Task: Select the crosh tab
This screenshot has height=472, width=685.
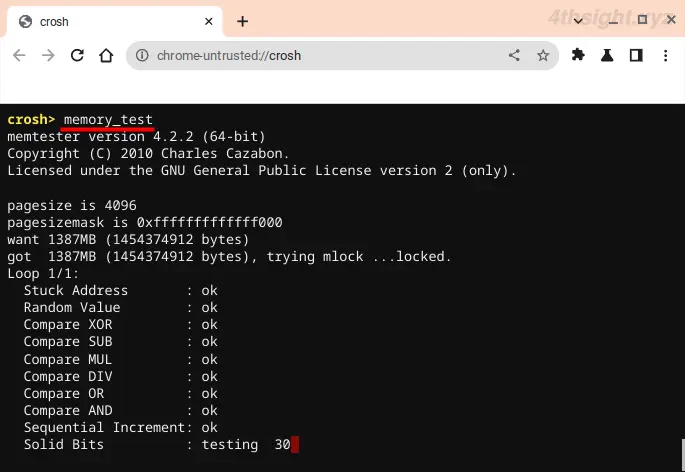Action: click(114, 21)
